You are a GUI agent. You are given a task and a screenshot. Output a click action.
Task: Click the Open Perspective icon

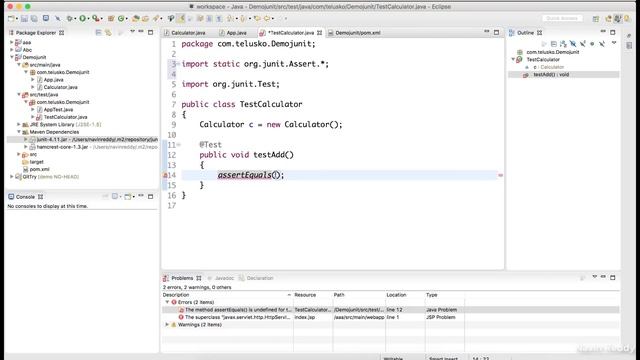tap(596, 19)
